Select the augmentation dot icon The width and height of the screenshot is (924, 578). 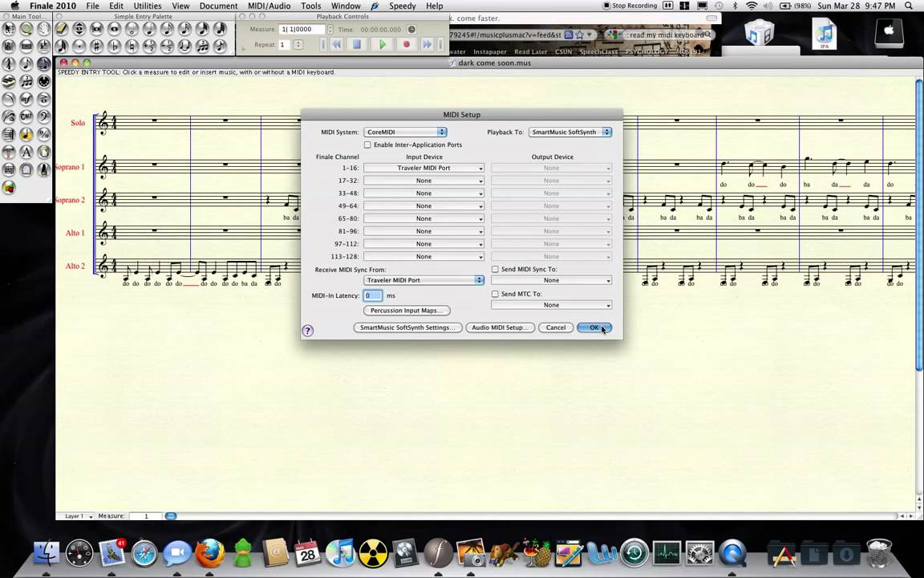[79, 46]
